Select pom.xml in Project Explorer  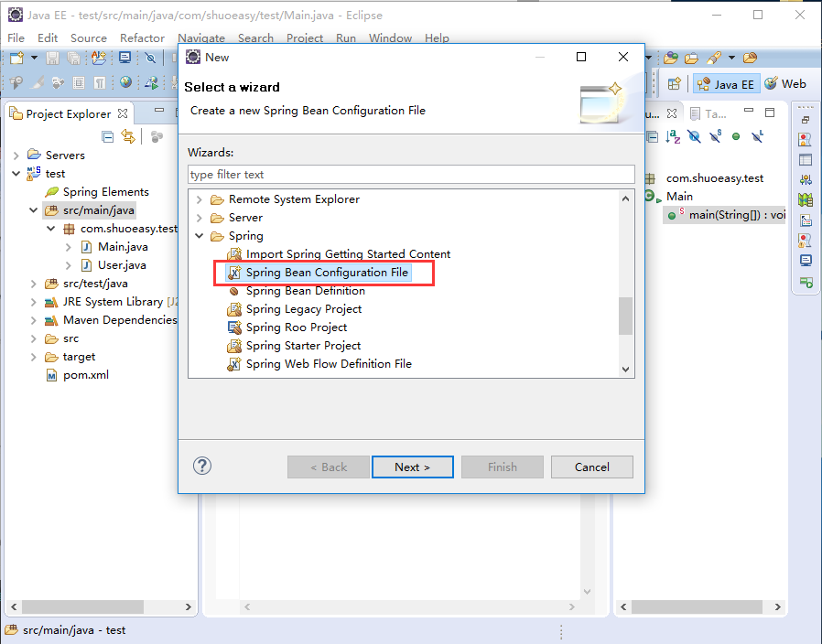[86, 375]
